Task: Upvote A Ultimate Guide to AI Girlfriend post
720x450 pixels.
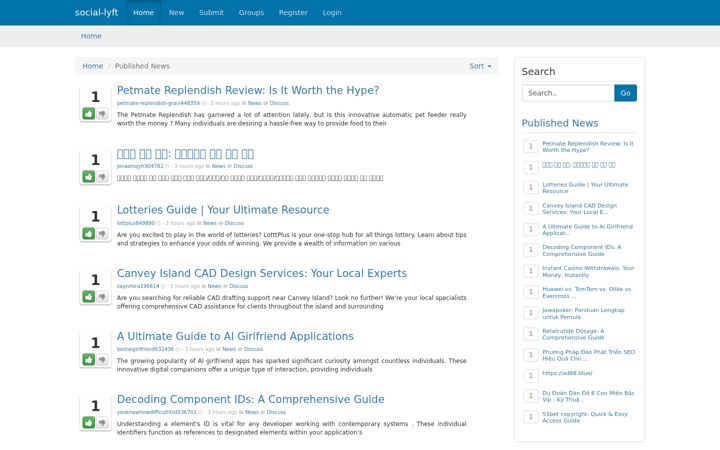Action: 89,360
